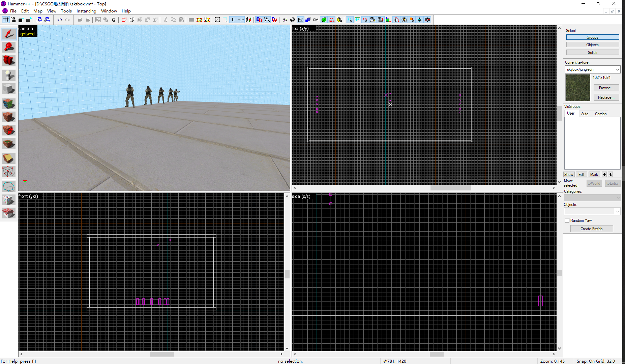Open the Toggle Texture Application tool
This screenshot has height=364, width=625.
[x=9, y=103]
